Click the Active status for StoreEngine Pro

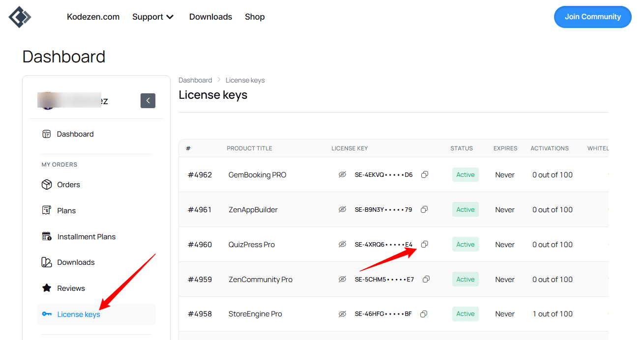pos(466,313)
